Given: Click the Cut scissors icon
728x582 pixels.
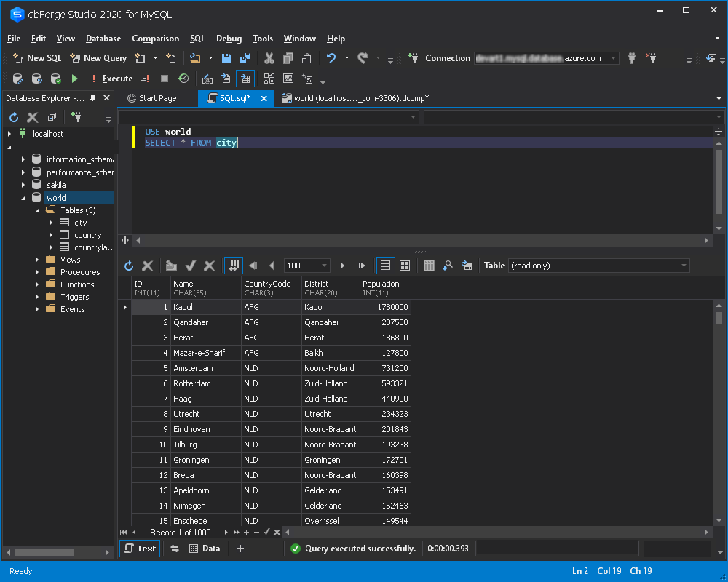Looking at the screenshot, I should coord(269,58).
